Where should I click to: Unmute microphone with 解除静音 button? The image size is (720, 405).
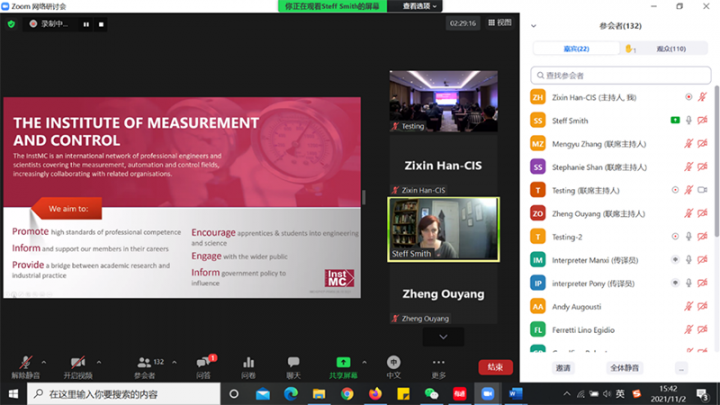[26, 367]
